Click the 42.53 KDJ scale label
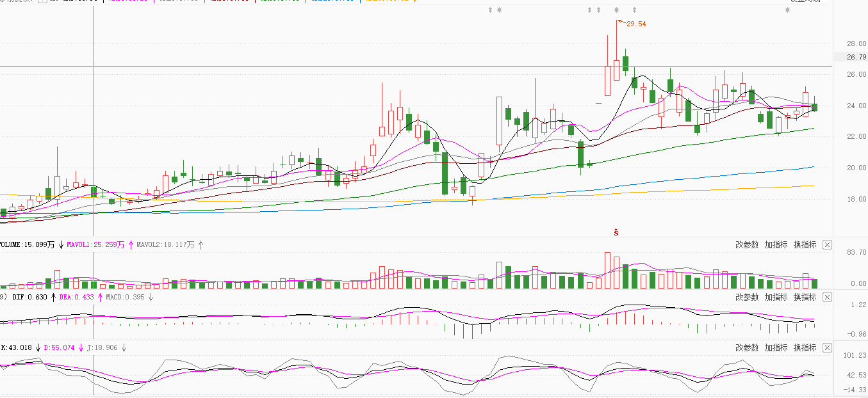This screenshot has height=398, width=868. point(856,376)
